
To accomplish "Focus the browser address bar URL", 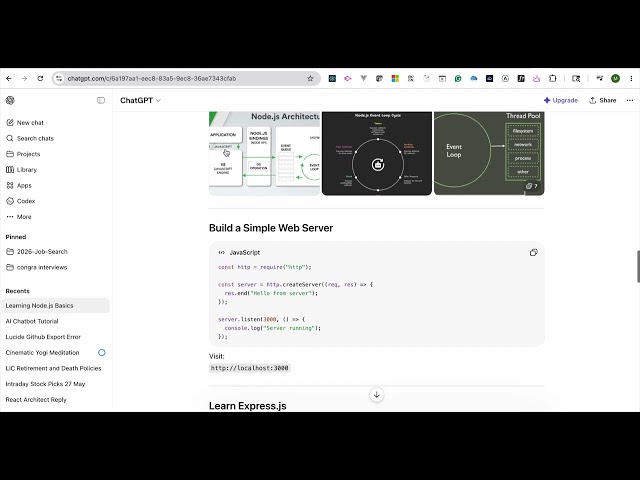I will [x=152, y=78].
